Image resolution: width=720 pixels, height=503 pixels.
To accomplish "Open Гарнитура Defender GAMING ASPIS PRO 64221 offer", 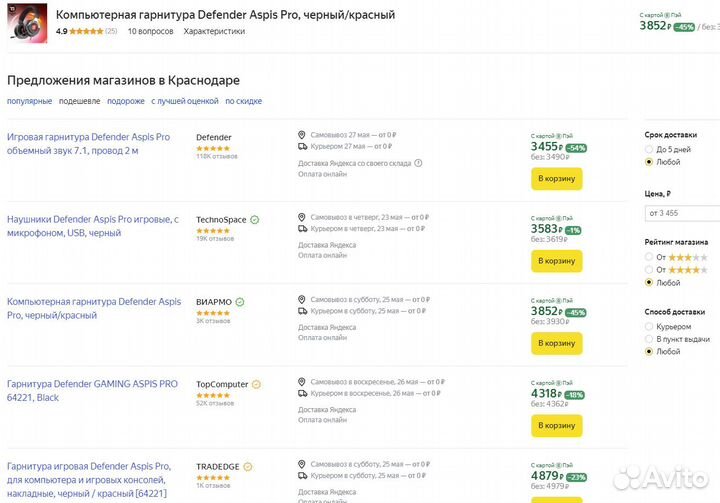I will (92, 390).
